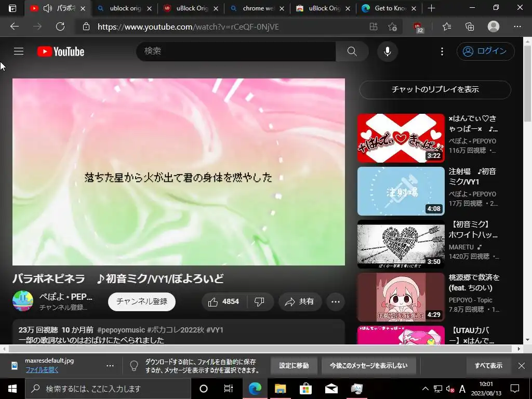The height and width of the screenshot is (399, 532).
Task: Open the ファイルを開く link for the download
Action: [x=42, y=370]
